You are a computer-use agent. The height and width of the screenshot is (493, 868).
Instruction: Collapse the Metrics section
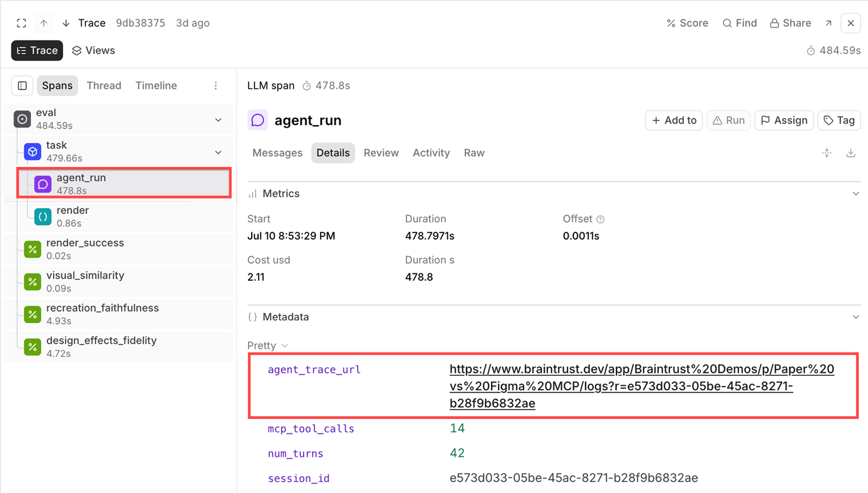pos(856,193)
